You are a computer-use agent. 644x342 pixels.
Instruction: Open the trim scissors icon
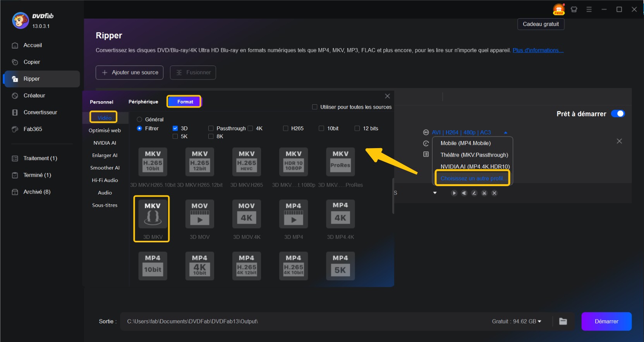(484, 193)
